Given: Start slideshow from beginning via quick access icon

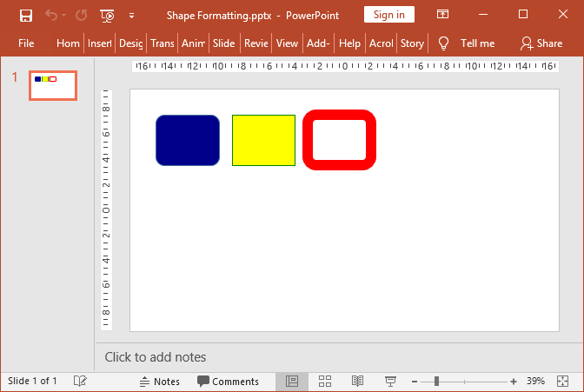Looking at the screenshot, I should click(107, 15).
